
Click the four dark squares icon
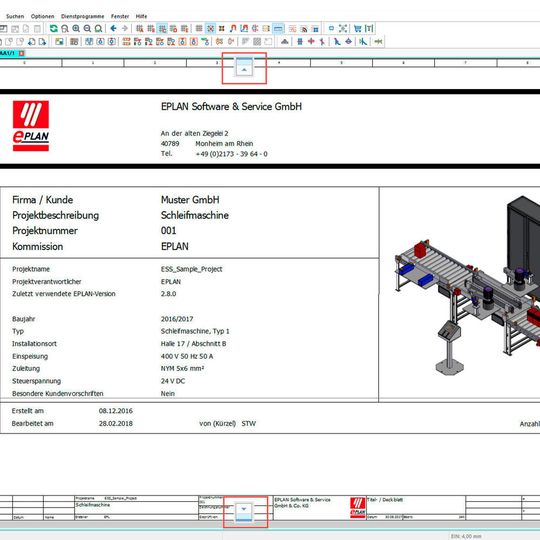[x=222, y=29]
